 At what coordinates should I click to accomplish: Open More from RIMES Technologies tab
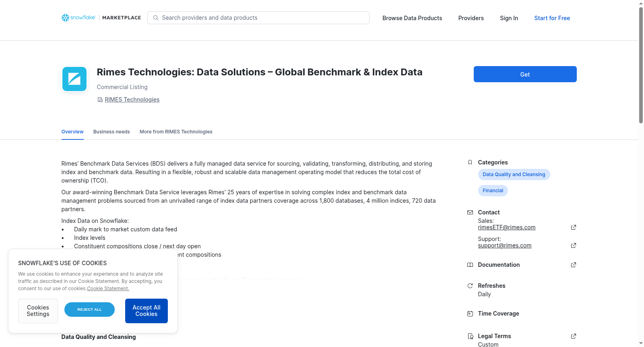[x=176, y=132]
